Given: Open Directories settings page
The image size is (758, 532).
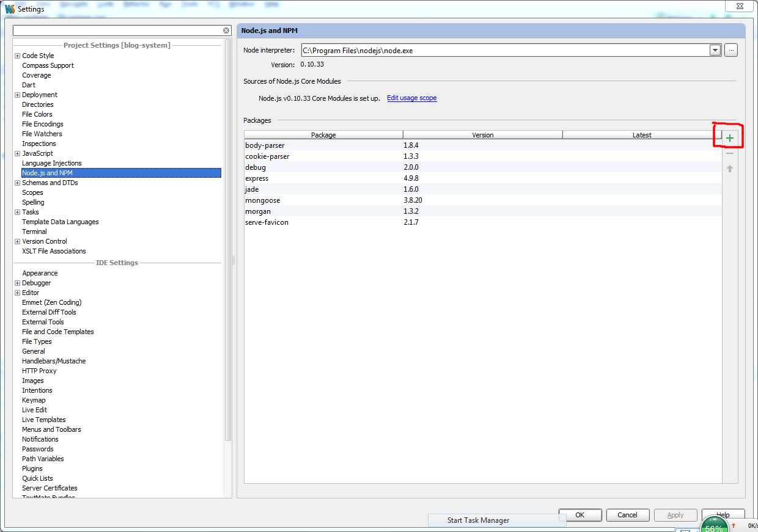Looking at the screenshot, I should 38,104.
